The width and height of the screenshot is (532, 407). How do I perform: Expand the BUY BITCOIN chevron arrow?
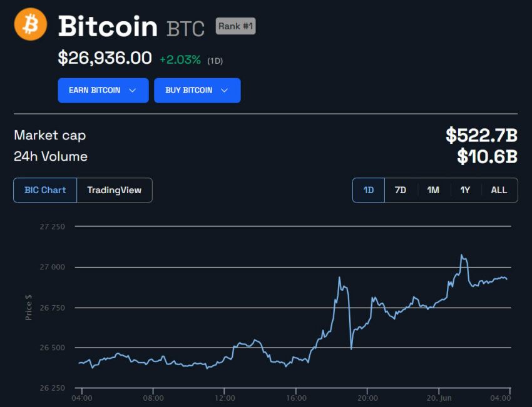(225, 90)
